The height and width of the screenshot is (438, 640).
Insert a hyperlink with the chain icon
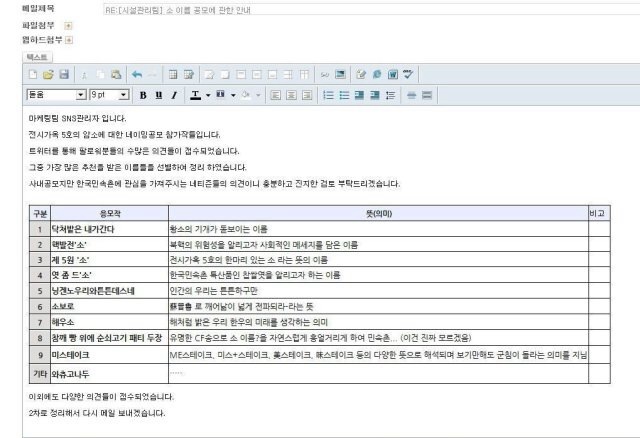click(x=326, y=75)
